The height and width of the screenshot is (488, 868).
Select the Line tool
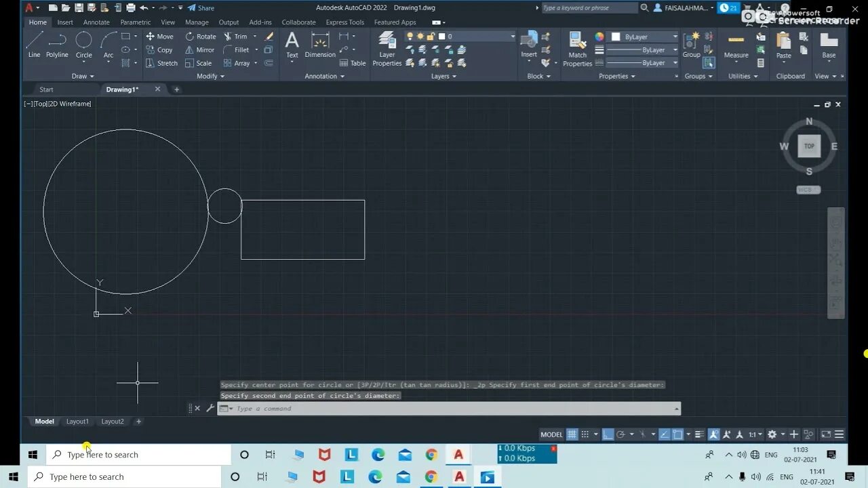34,45
